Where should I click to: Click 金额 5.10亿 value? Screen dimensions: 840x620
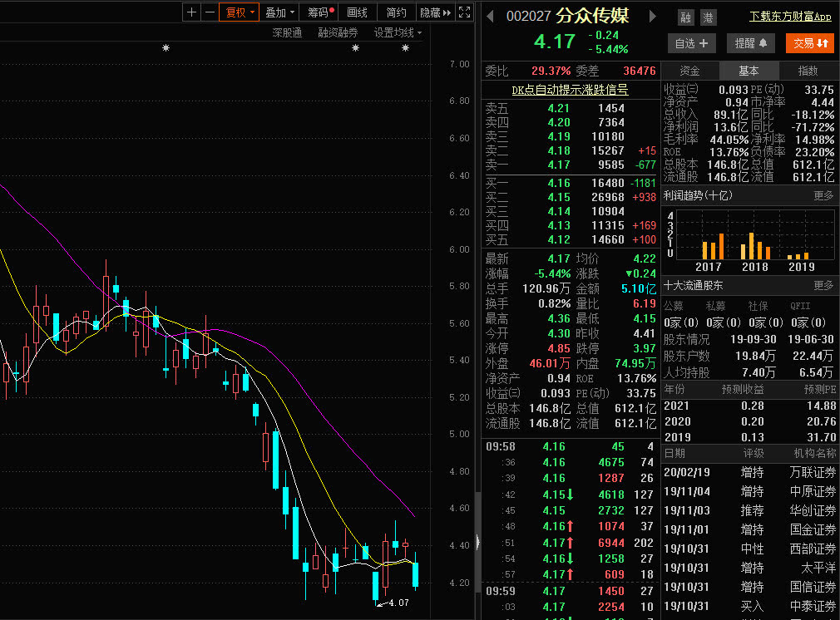[639, 288]
